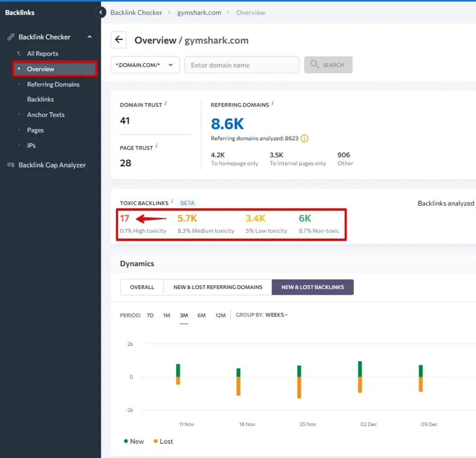Open IPs in the sidebar
476x458 pixels.
coord(31,146)
